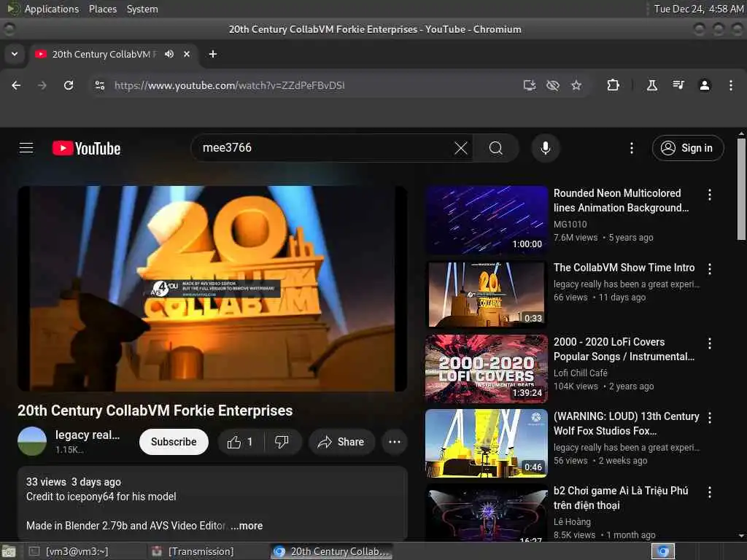Open 2000-2020 LoFi Covers thumbnail
The image size is (747, 560).
(x=487, y=368)
